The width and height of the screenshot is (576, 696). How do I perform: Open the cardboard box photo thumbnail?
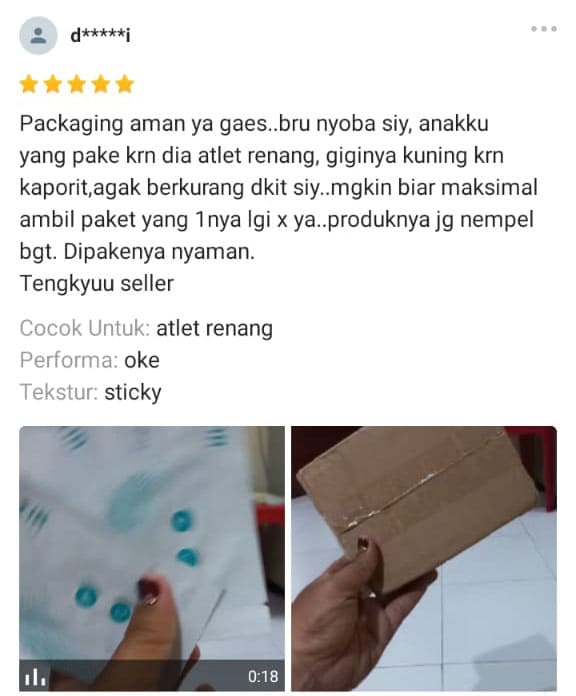[x=424, y=558]
